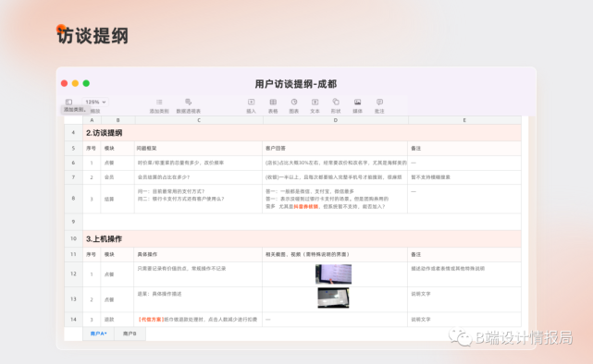593x364 pixels.
Task: Select column D header
Action: coord(336,120)
